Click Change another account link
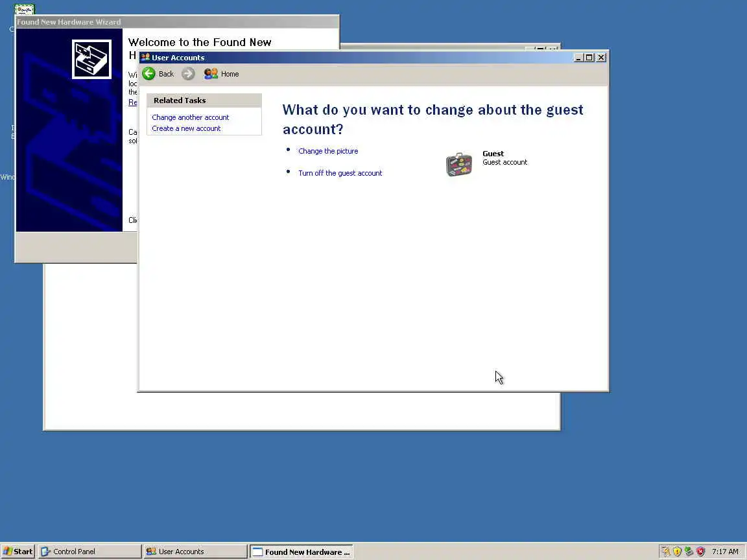 point(190,117)
